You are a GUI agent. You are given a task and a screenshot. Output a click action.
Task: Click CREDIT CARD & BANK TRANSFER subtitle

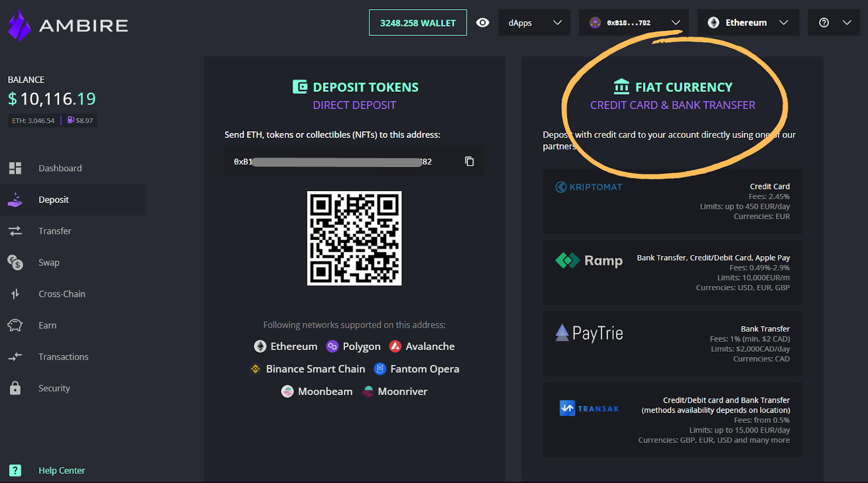pos(673,105)
